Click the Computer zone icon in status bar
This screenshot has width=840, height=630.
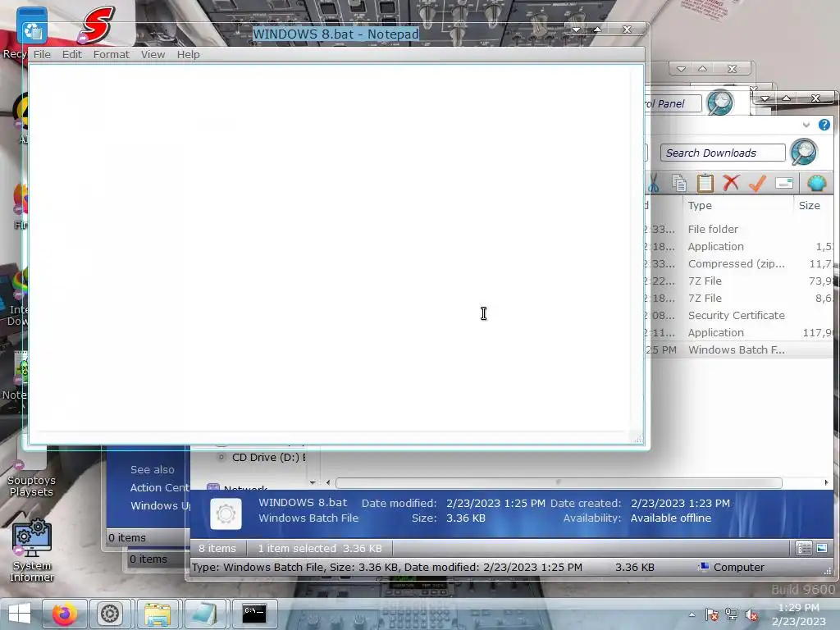(x=705, y=567)
